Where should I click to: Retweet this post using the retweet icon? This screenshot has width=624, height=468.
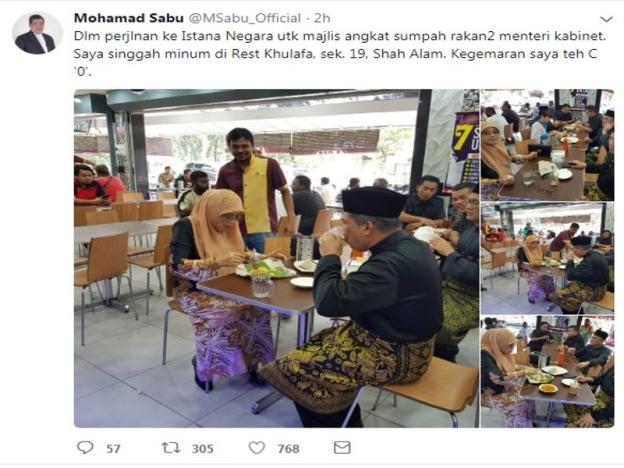tap(171, 448)
